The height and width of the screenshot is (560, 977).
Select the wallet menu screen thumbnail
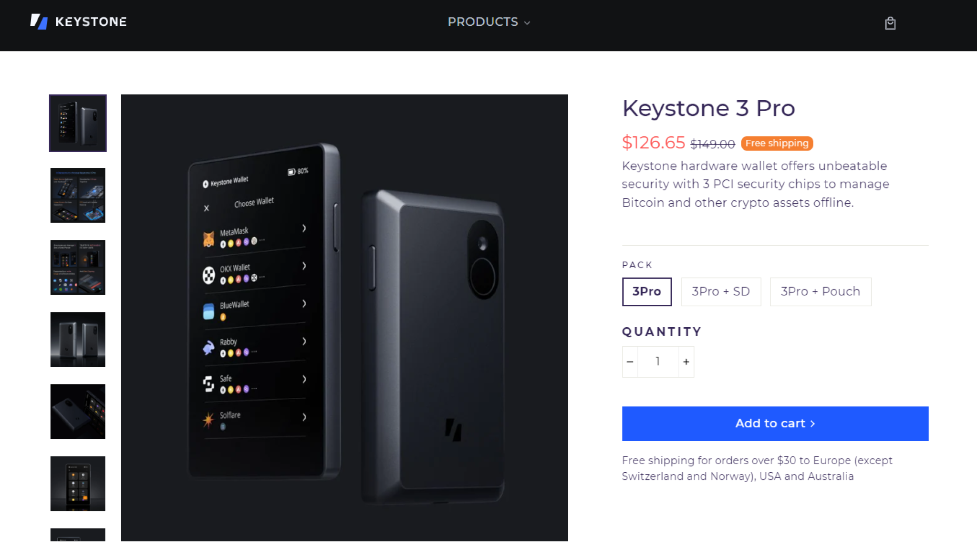tap(77, 483)
